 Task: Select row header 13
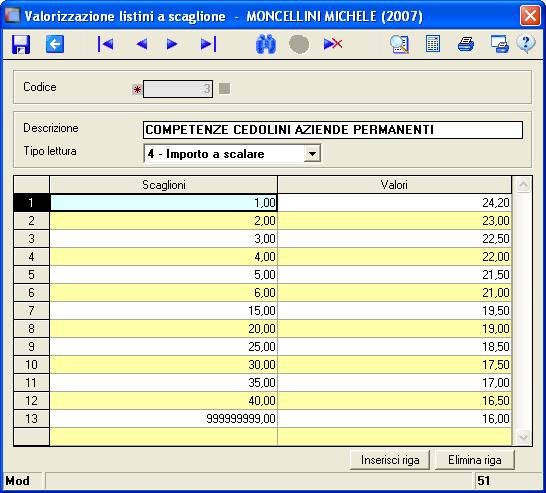(x=31, y=418)
